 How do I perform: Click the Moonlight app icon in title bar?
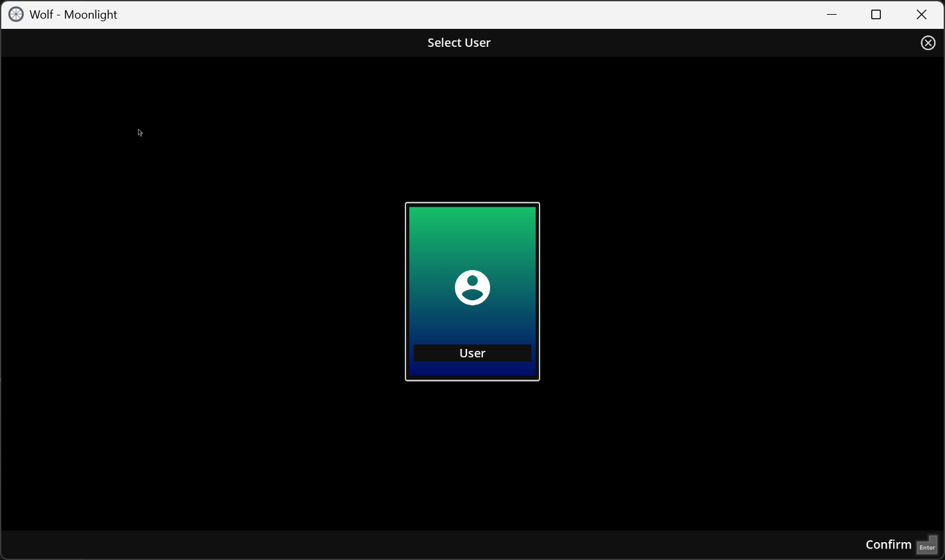[x=16, y=14]
